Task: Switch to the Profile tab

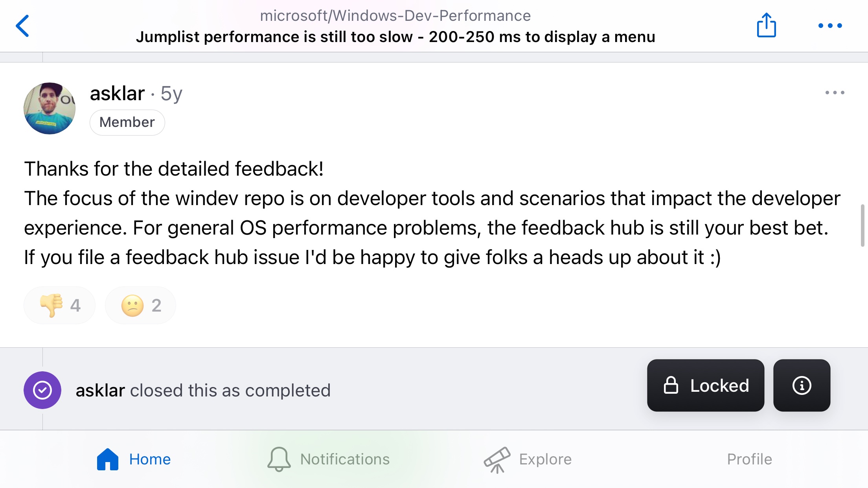Action: click(749, 459)
